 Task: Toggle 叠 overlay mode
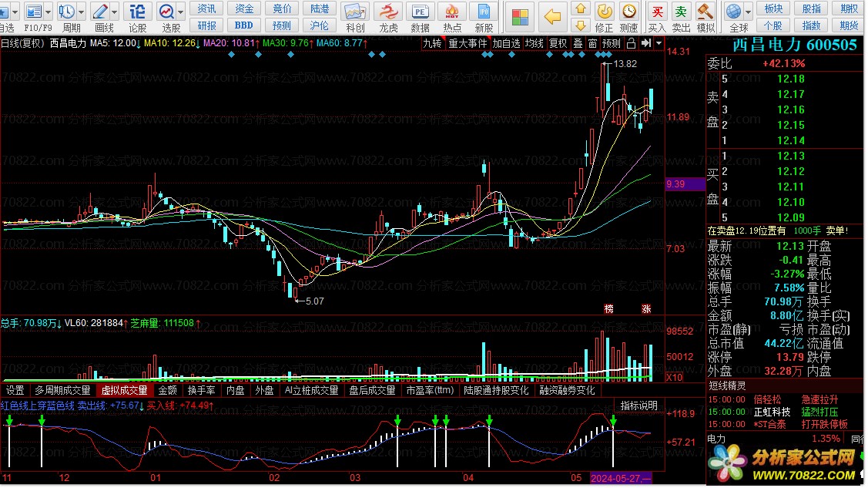[x=578, y=43]
